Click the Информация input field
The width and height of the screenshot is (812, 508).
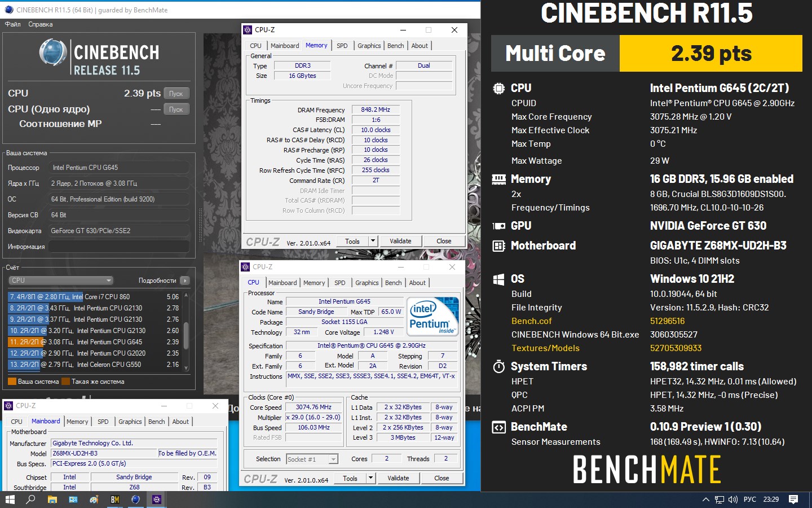[118, 247]
